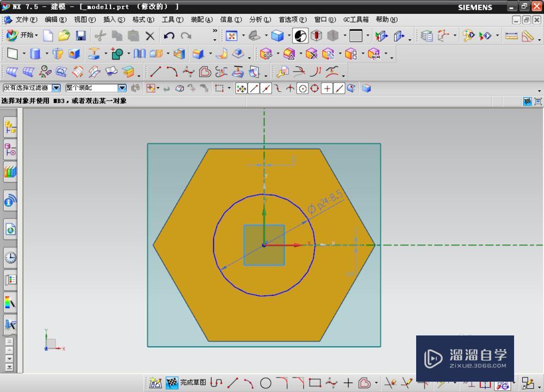Expand the sketch tool dropdown arrow
Viewport: 544px width, 392px height.
(24, 54)
